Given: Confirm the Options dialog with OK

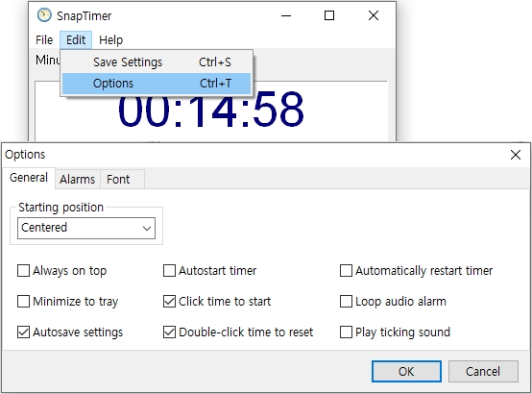Looking at the screenshot, I should pyautogui.click(x=406, y=371).
